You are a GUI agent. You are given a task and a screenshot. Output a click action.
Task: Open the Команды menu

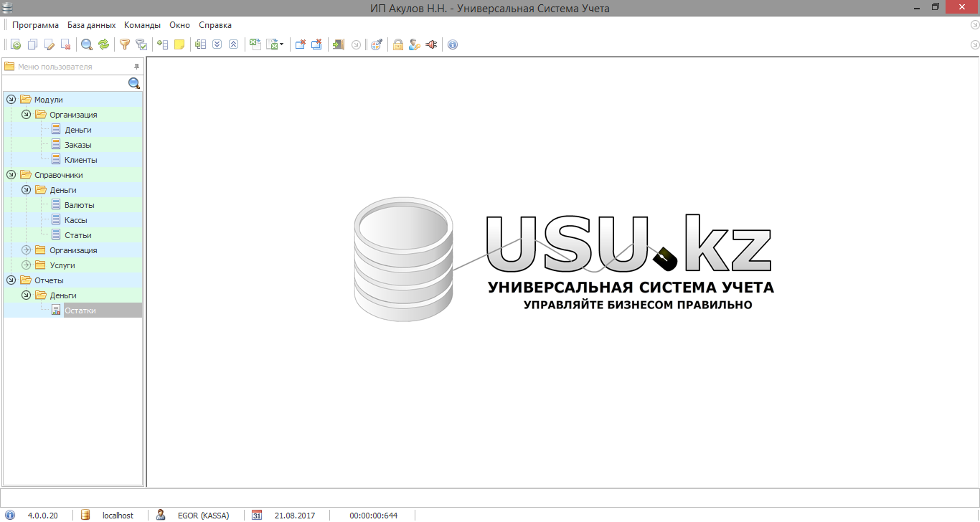[142, 25]
